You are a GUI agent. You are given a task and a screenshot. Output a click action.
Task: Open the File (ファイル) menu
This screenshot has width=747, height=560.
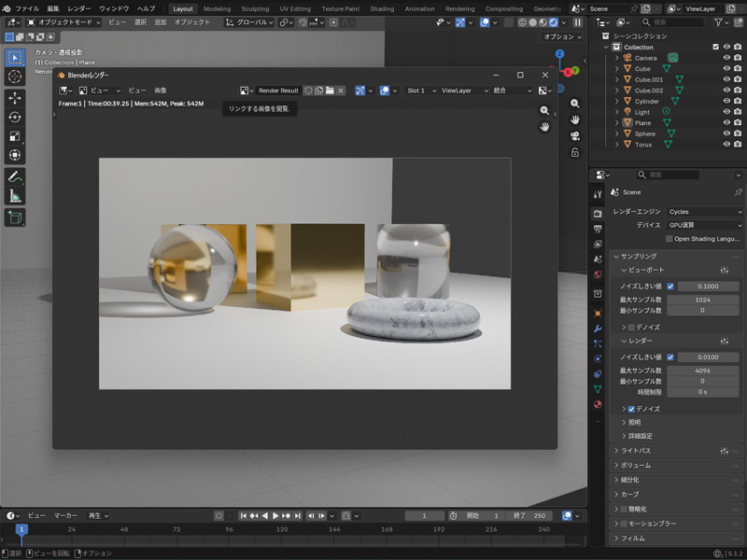coord(27,8)
